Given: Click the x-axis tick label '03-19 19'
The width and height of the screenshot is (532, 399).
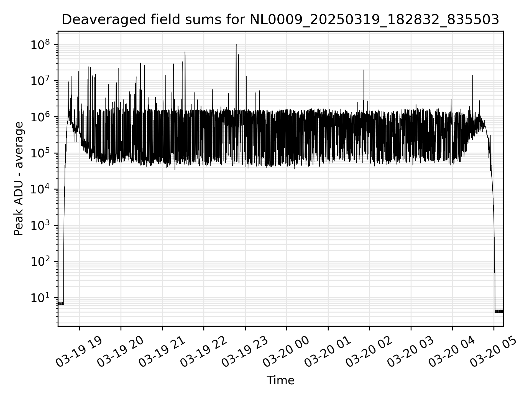Looking at the screenshot, I should pyautogui.click(x=79, y=352).
